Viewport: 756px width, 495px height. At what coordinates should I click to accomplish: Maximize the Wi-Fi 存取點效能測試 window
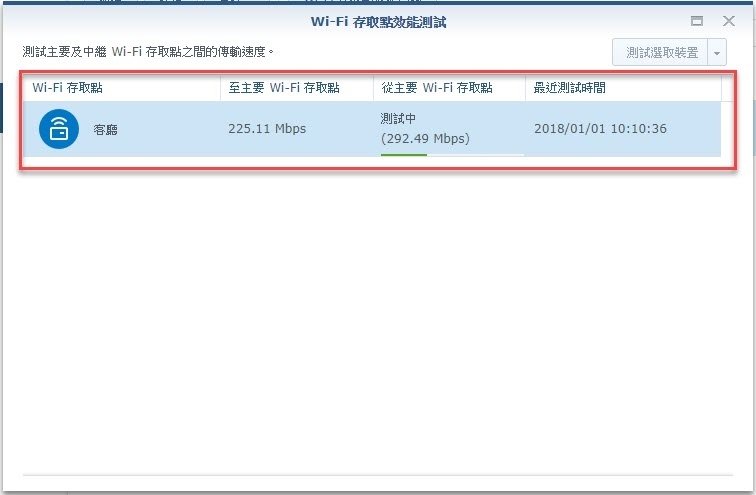coord(697,21)
